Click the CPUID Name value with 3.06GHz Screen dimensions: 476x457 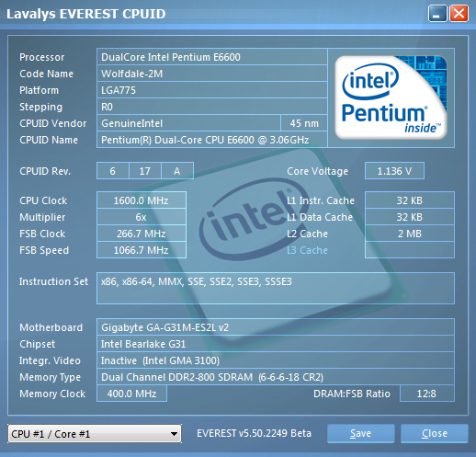(212, 140)
